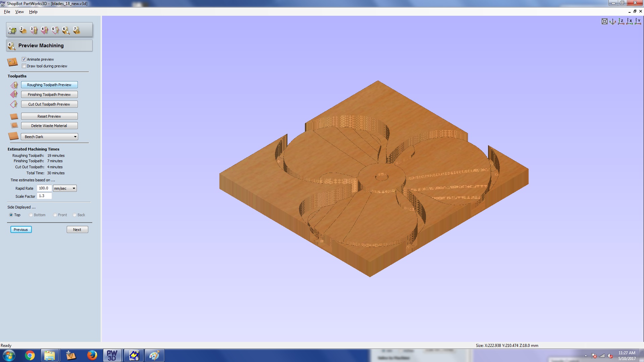This screenshot has width=644, height=362.
Task: Open the Windows Start menu
Action: [9, 355]
